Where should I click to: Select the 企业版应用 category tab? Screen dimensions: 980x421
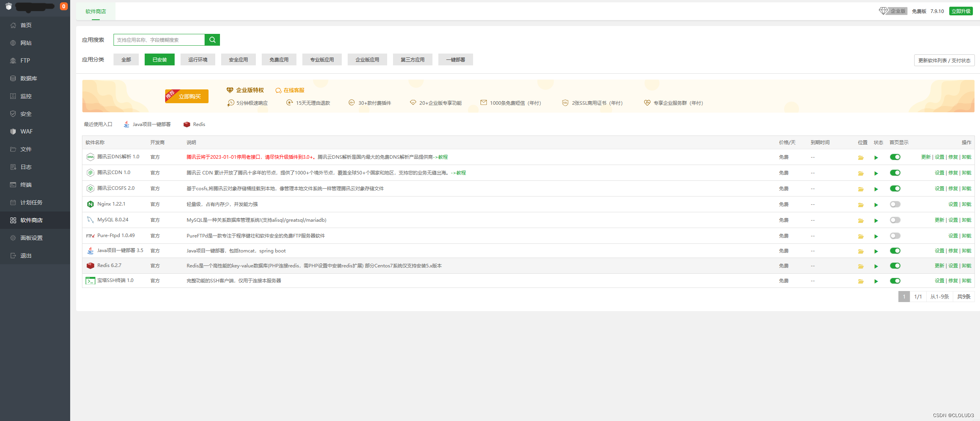click(x=367, y=59)
